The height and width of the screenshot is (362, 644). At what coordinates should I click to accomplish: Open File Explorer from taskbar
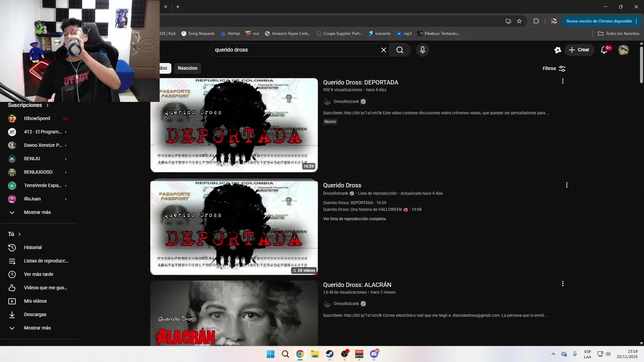coord(314,354)
